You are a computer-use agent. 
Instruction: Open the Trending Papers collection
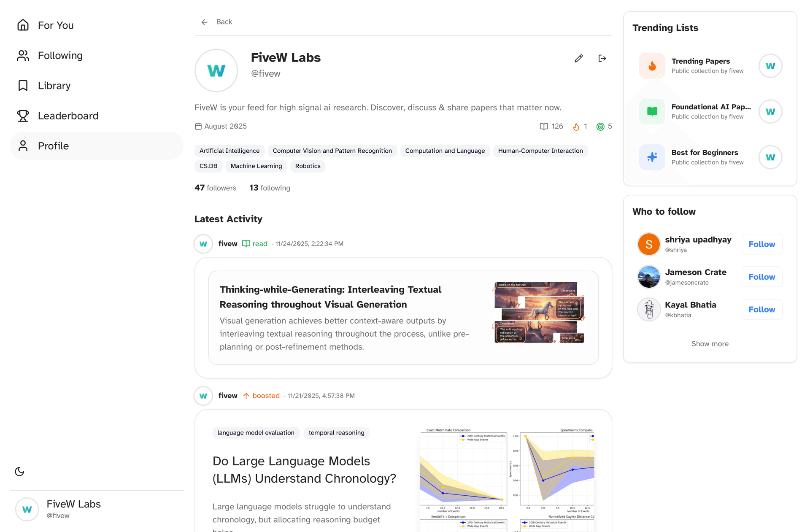click(x=701, y=65)
